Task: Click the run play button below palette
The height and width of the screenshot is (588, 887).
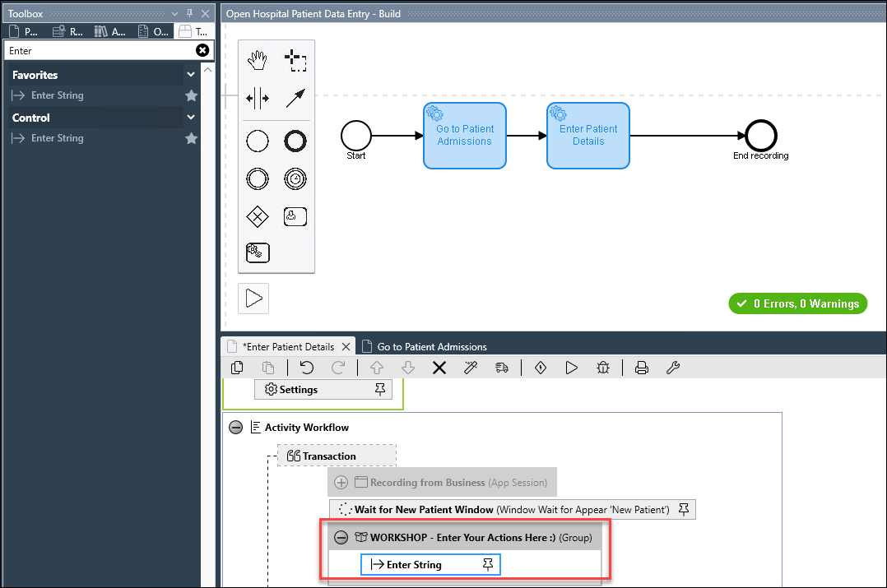Action: coord(253,299)
